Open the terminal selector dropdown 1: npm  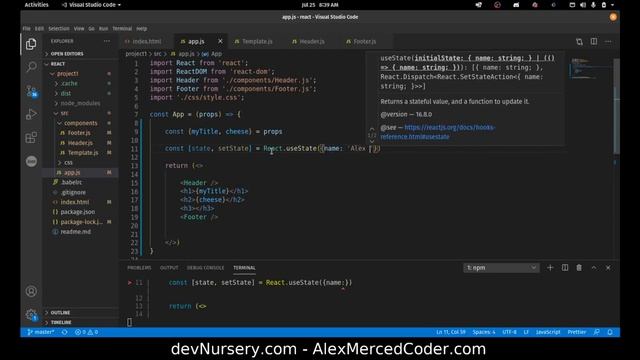(x=501, y=268)
